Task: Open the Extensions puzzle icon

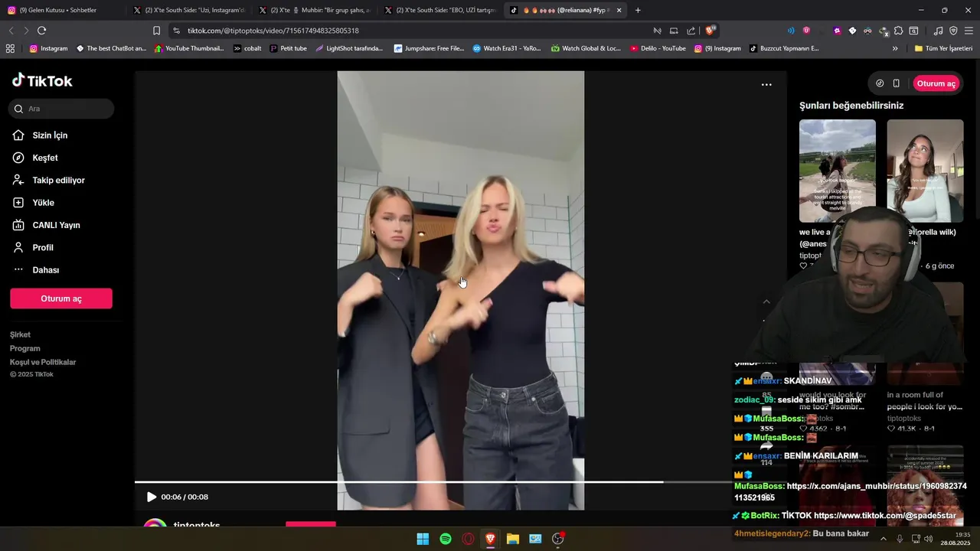Action: click(899, 31)
